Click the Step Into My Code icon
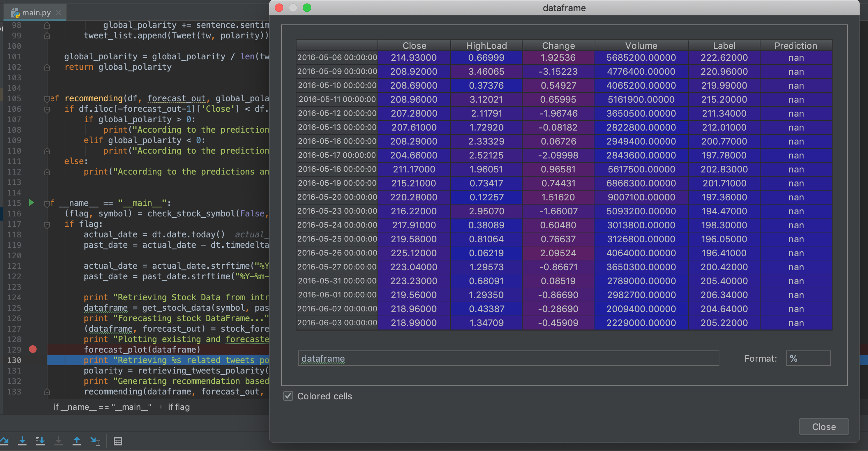The image size is (868, 451). point(40,441)
